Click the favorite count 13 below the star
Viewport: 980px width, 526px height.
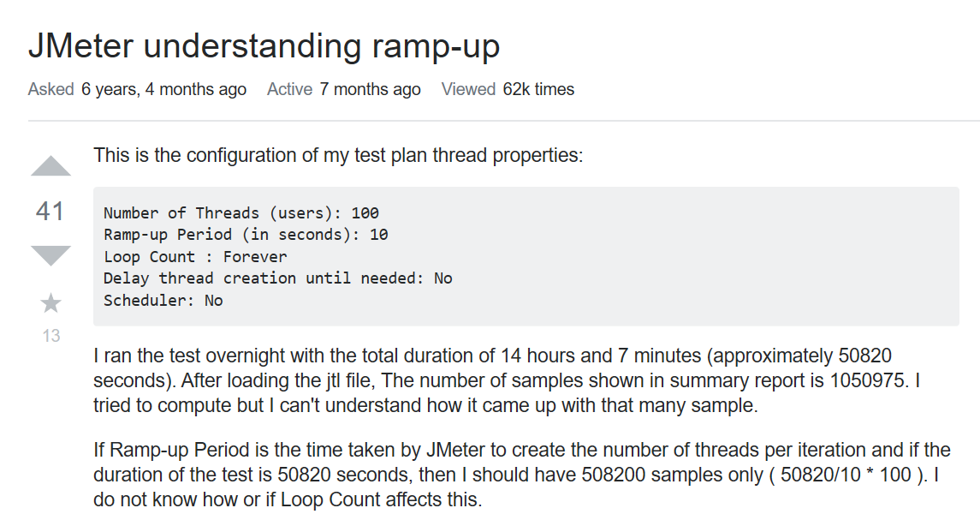(50, 336)
